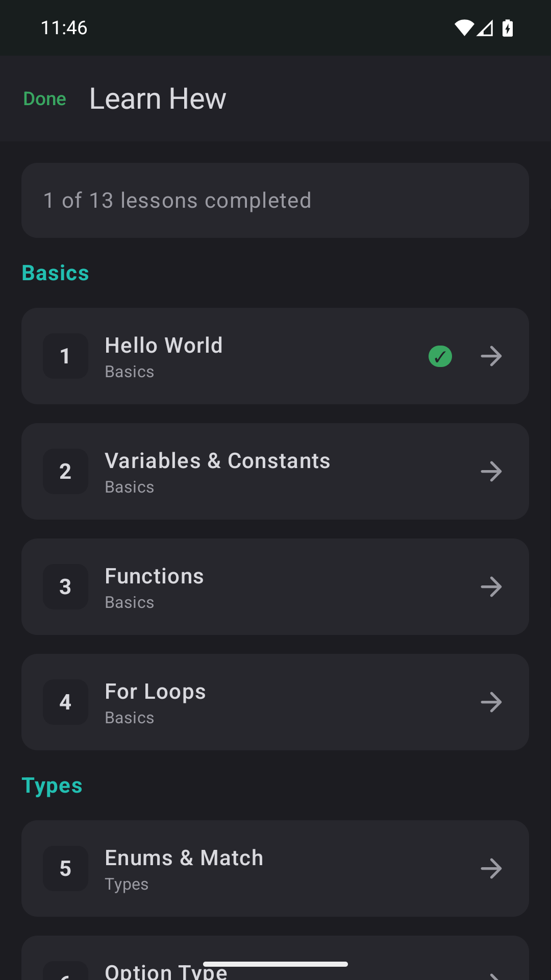Open the For Loops lesson title
Screen dimensions: 551x980
tap(156, 692)
